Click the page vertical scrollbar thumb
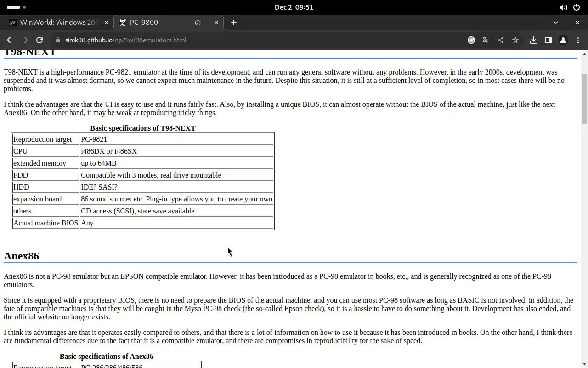This screenshot has height=368, width=588. click(584, 99)
